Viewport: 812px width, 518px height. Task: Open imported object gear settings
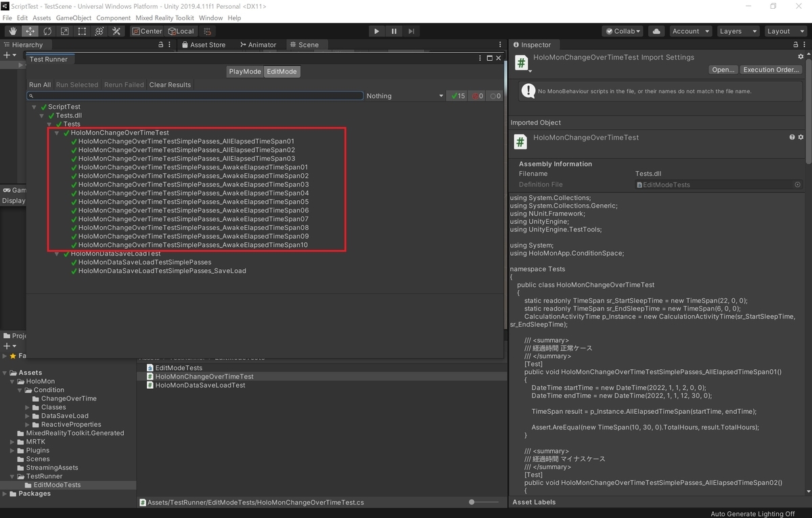tap(801, 137)
